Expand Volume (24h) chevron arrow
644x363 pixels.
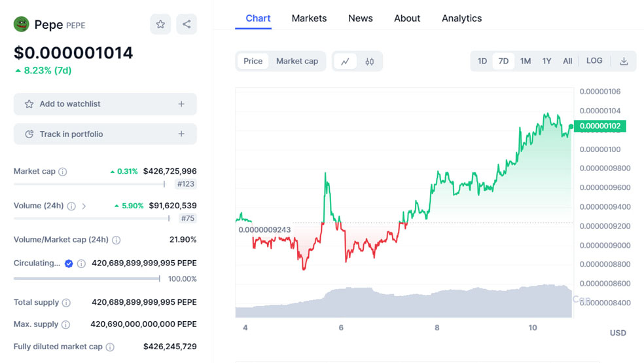click(x=84, y=206)
